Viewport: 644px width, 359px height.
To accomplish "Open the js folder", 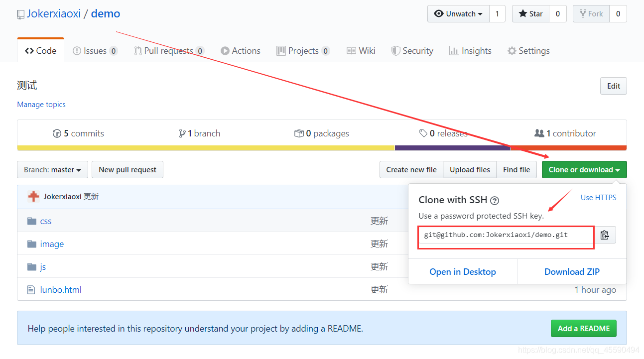I will tap(43, 267).
